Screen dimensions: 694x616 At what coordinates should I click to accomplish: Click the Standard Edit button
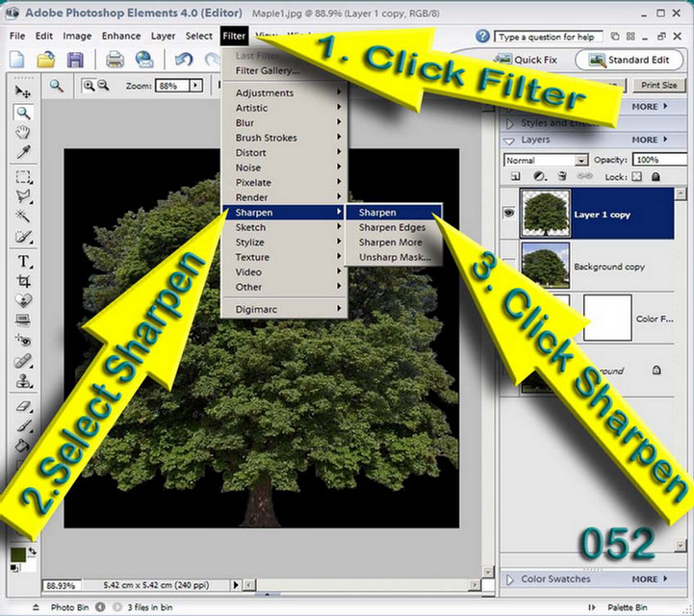click(x=629, y=60)
